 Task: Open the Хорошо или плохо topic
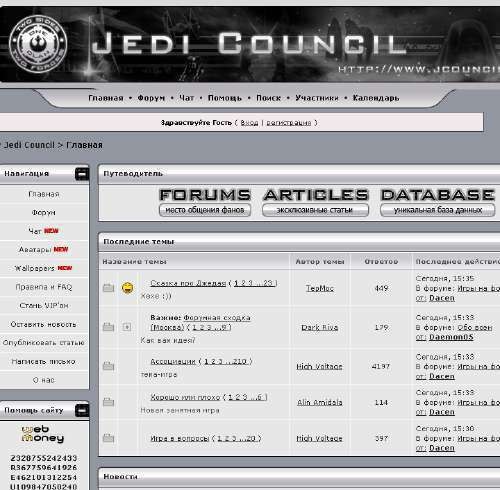pyautogui.click(x=185, y=397)
